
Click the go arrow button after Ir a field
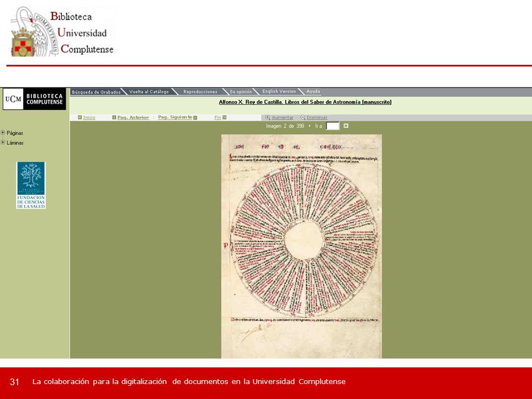[346, 126]
